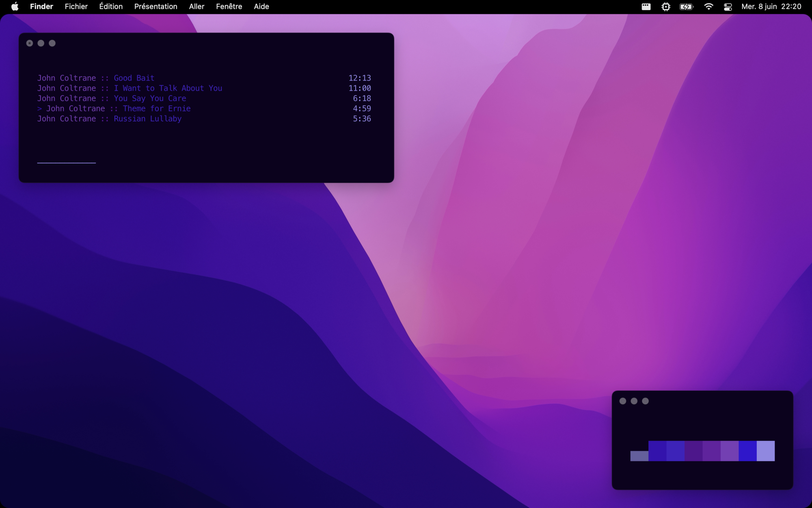
Task: Open the Fenêtre menu
Action: pyautogui.click(x=229, y=7)
